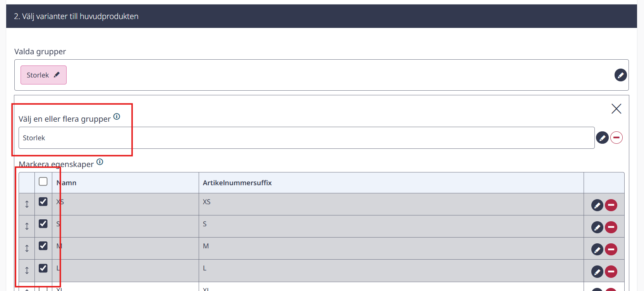This screenshot has height=291, width=644.
Task: Click the reorder arrows on the M row
Action: click(x=27, y=248)
